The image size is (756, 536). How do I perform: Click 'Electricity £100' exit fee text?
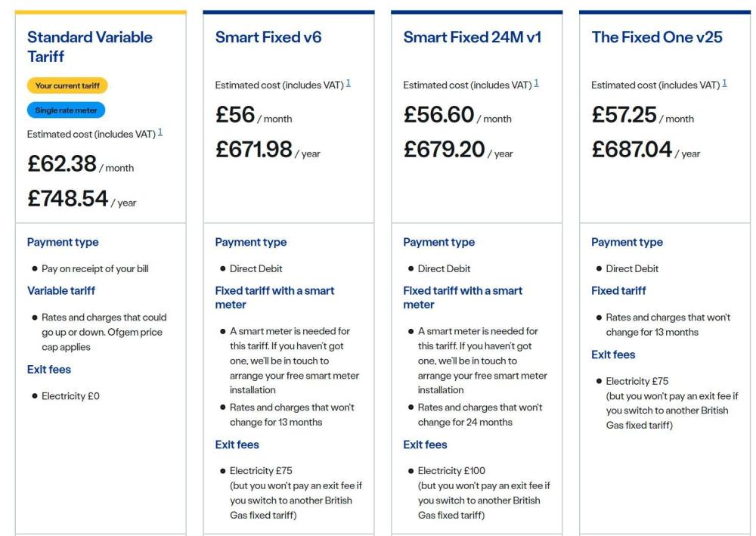[451, 470]
